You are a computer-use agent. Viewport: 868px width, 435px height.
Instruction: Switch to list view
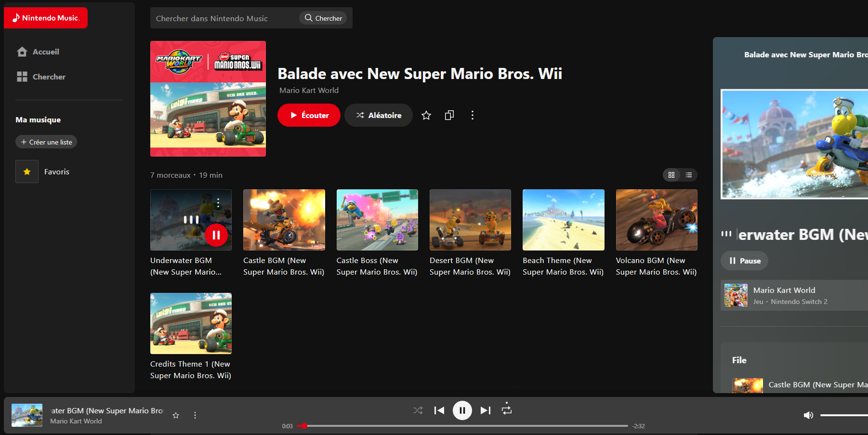click(x=689, y=175)
